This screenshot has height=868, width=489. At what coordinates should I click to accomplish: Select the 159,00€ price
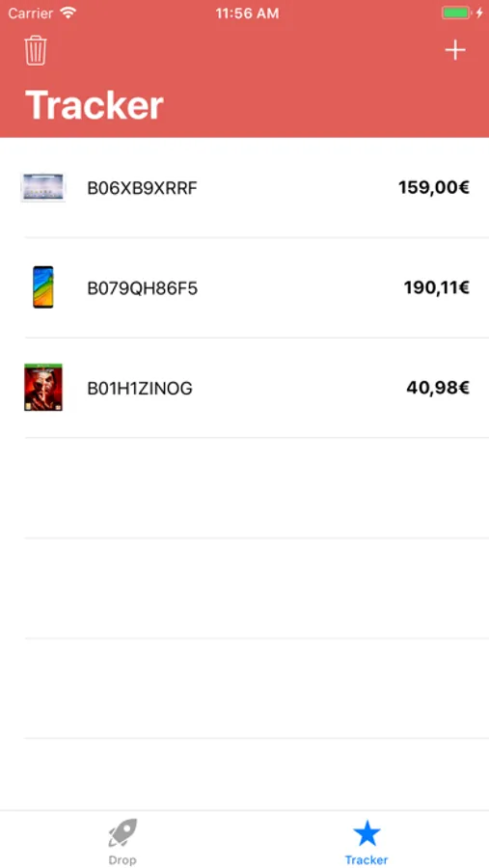point(434,188)
